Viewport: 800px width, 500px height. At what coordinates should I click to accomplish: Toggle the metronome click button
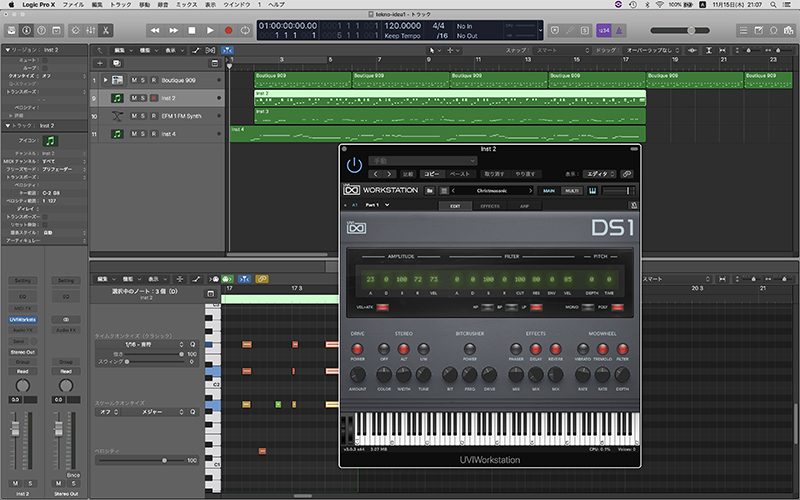pyautogui.click(x=619, y=31)
